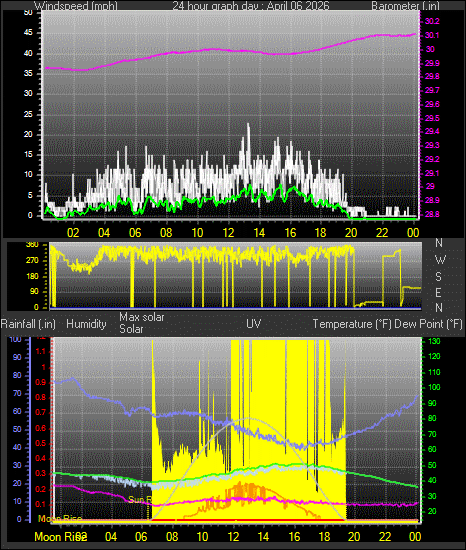Click the 100 value on humidity axis
This screenshot has width=466, height=550.
(15, 340)
